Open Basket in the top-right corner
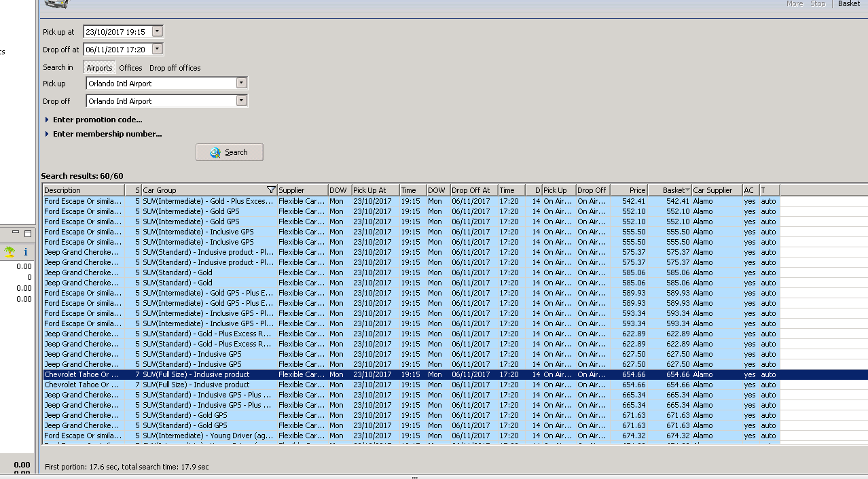The image size is (868, 479). [848, 4]
